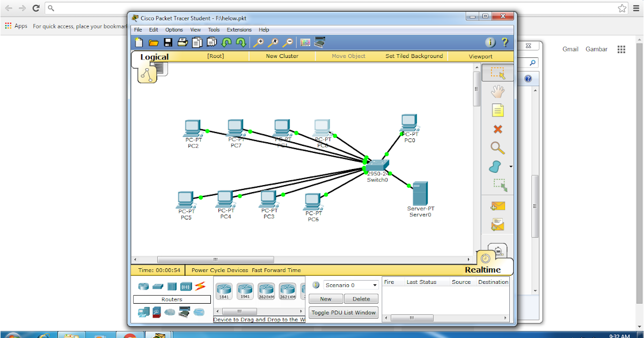
Task: Select the Place Note tool
Action: pyautogui.click(x=497, y=110)
